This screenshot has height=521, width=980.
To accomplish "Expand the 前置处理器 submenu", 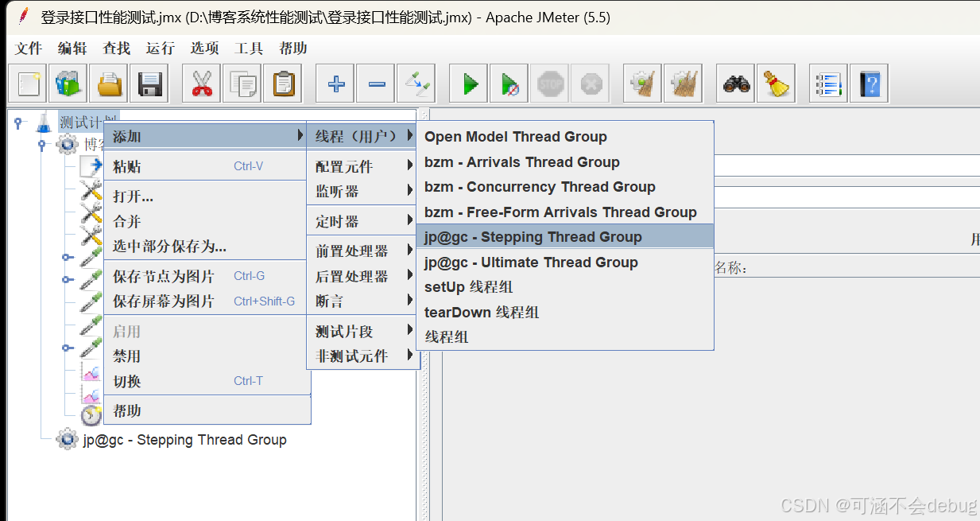I will tap(362, 251).
